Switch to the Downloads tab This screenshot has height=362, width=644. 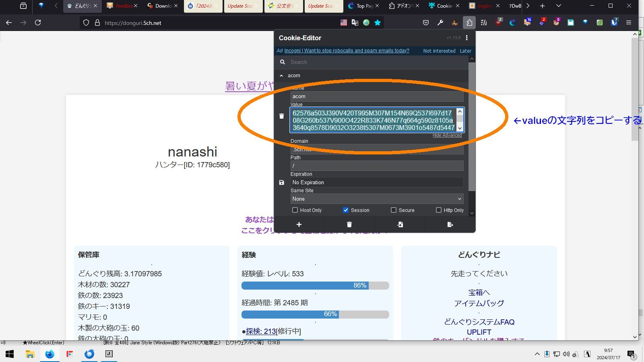tap(163, 6)
